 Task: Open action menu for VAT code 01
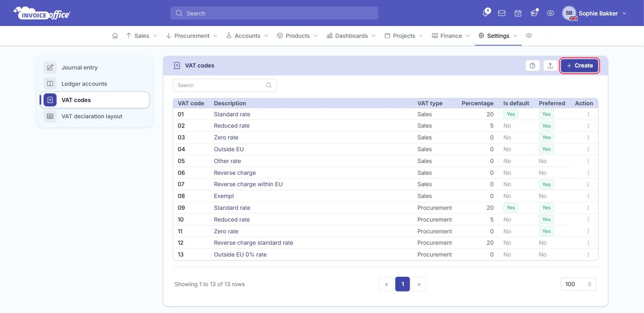tap(588, 114)
